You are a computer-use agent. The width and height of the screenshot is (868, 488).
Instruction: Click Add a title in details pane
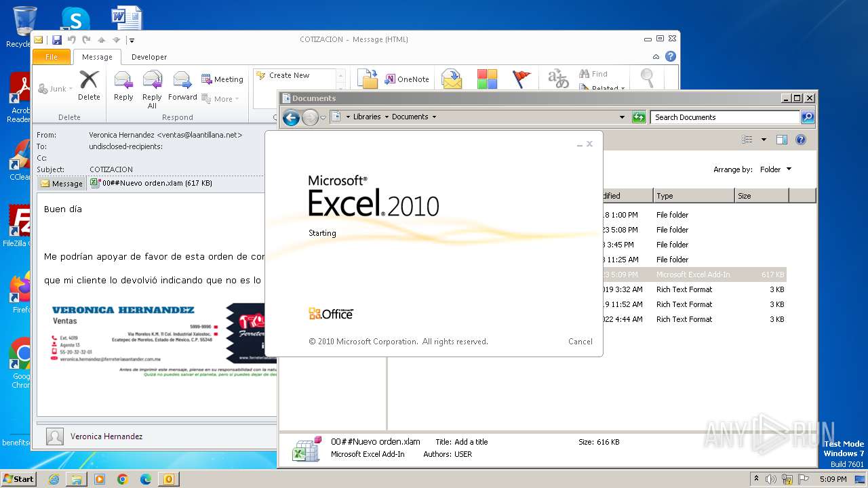tap(471, 442)
